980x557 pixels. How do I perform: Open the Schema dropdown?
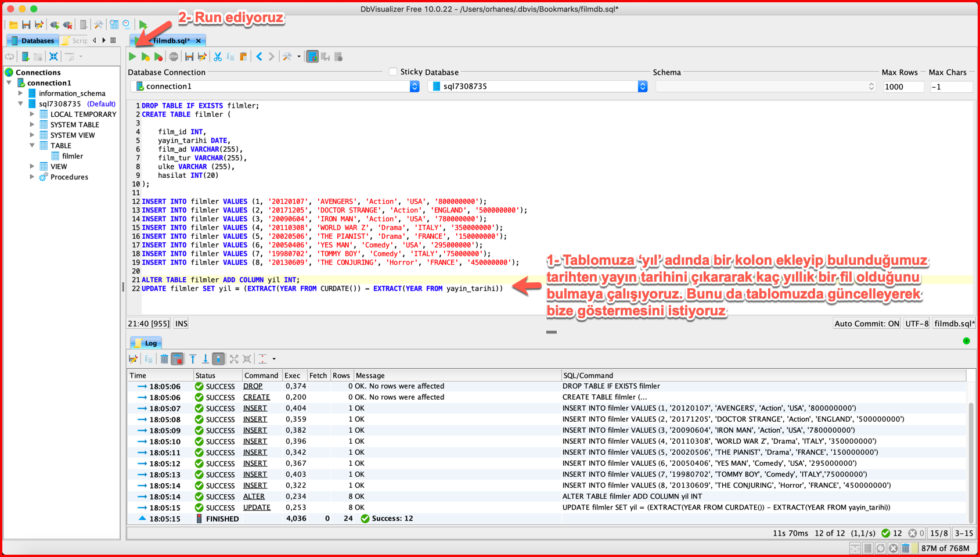[871, 86]
